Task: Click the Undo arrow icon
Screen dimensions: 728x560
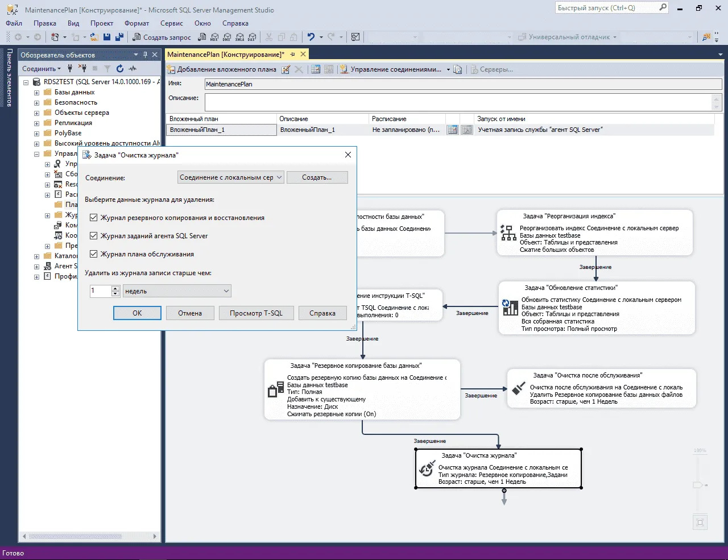Action: pos(311,37)
